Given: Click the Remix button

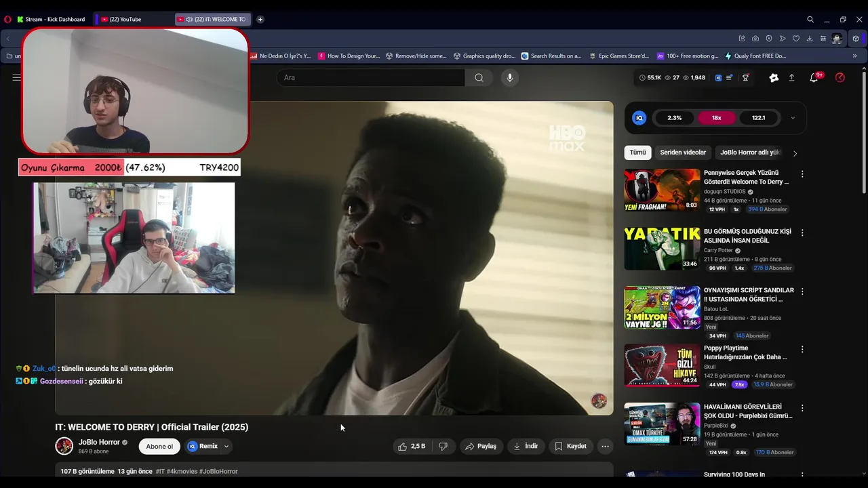Looking at the screenshot, I should [x=203, y=446].
